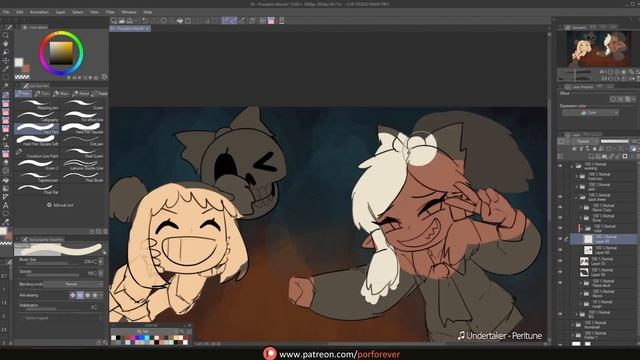Choose the Pixel Brush sub tool
640x360 pixels.
point(83,177)
